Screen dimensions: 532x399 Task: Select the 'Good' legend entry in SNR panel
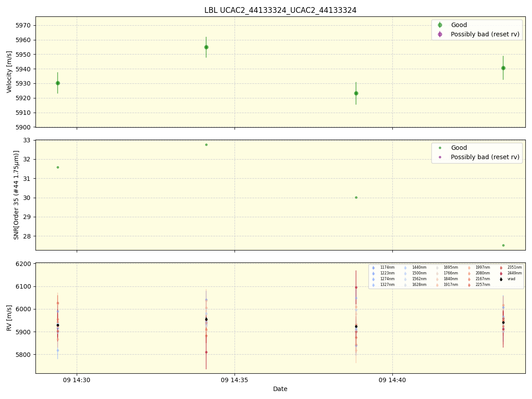pyautogui.click(x=459, y=148)
